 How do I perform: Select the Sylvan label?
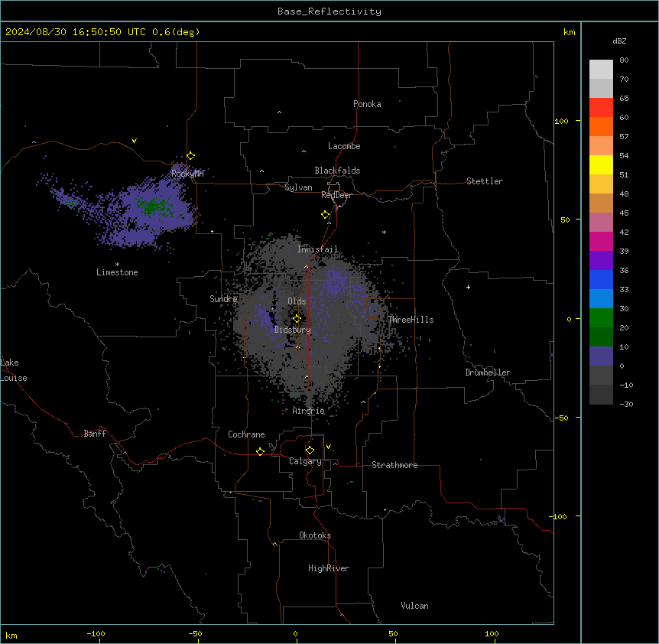click(298, 187)
